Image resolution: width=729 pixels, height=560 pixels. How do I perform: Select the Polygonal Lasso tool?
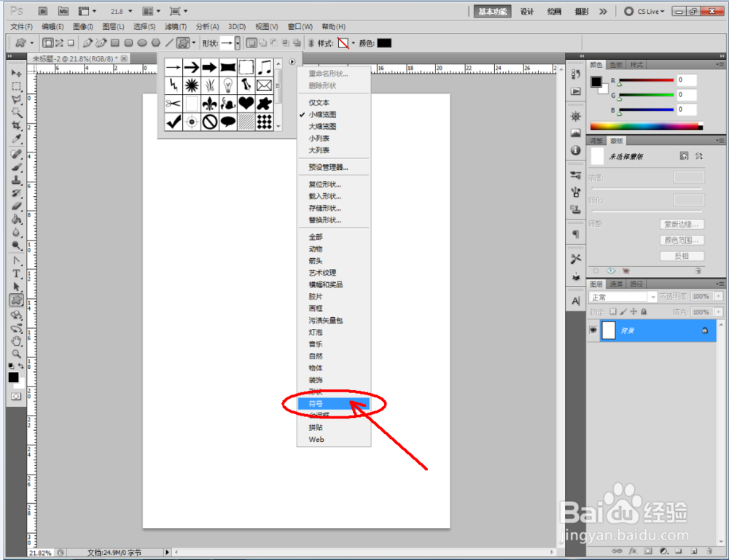pyautogui.click(x=16, y=100)
